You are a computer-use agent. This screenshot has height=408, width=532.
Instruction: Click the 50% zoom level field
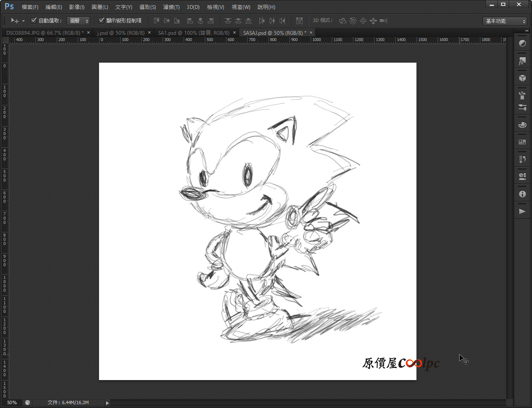pyautogui.click(x=12, y=402)
